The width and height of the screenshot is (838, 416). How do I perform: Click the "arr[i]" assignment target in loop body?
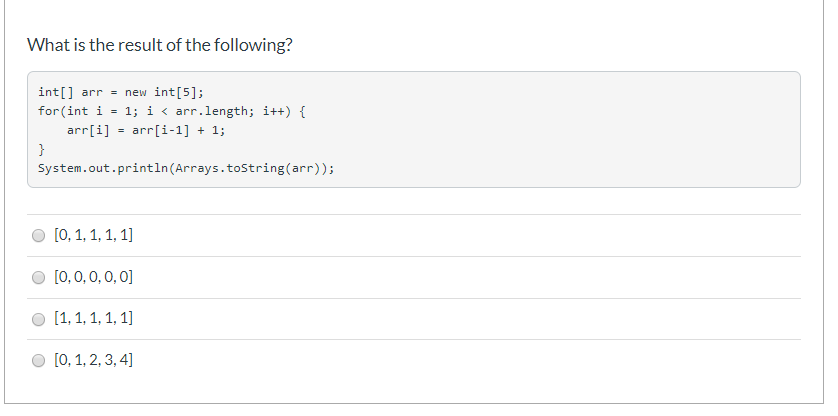tap(88, 130)
